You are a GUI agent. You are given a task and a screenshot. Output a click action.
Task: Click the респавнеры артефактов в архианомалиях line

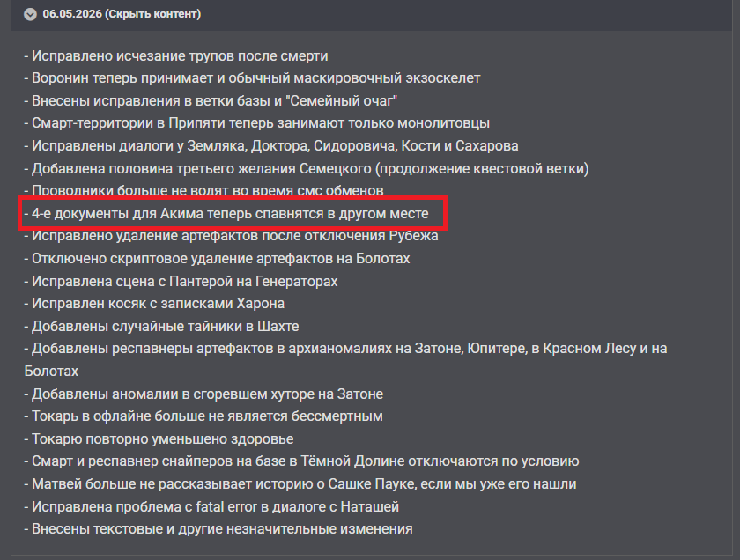(346, 359)
